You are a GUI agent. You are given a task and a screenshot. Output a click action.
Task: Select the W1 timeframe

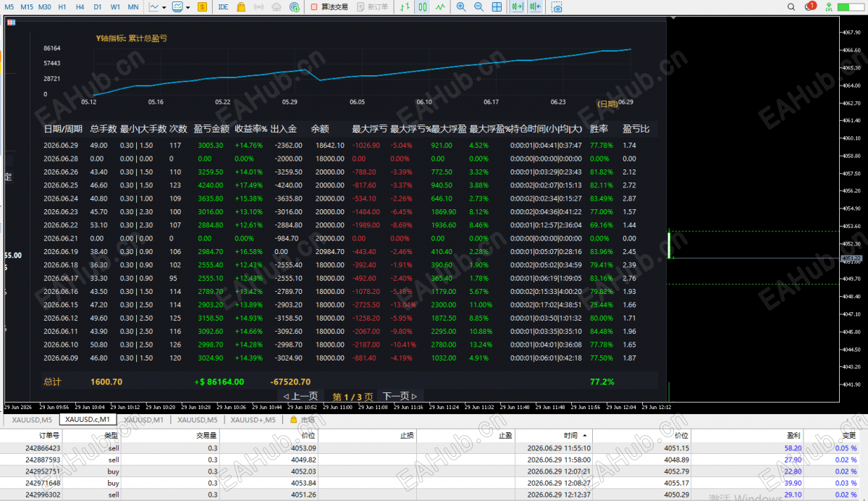[115, 7]
